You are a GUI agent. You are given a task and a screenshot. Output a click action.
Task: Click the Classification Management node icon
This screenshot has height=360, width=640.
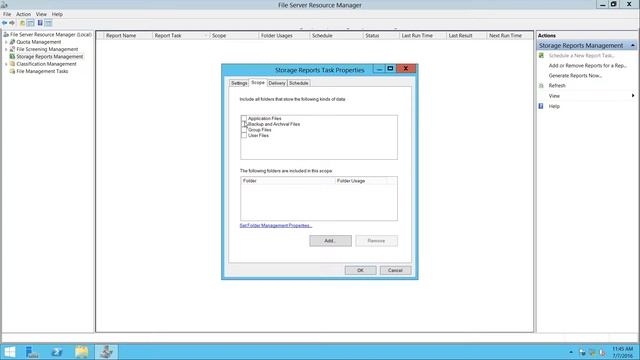coord(12,64)
